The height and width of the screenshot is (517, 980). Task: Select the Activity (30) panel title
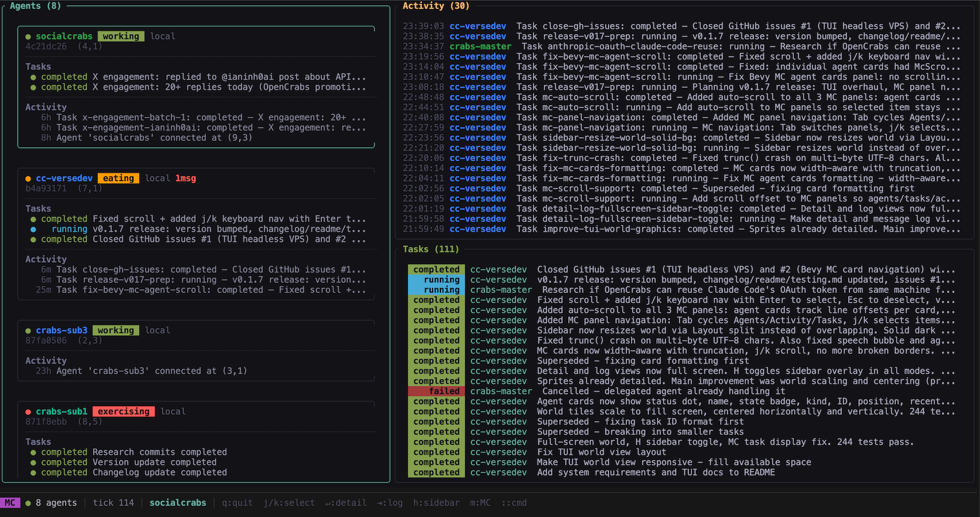click(436, 6)
